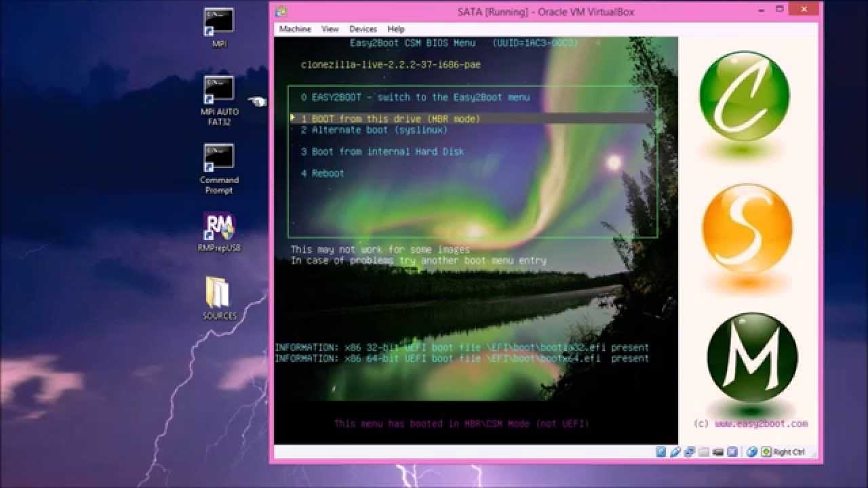
Task: Select the SOURCES folder on the desktop
Action: coord(219,298)
